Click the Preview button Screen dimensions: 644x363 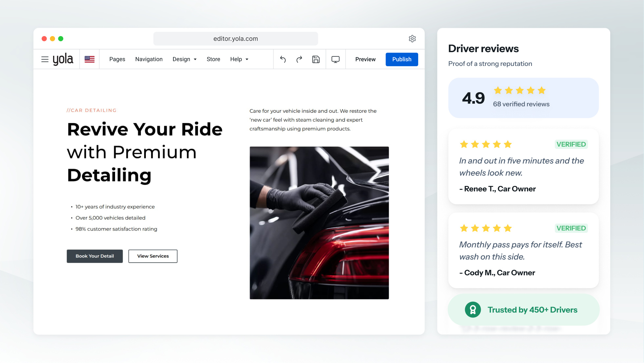pos(365,59)
